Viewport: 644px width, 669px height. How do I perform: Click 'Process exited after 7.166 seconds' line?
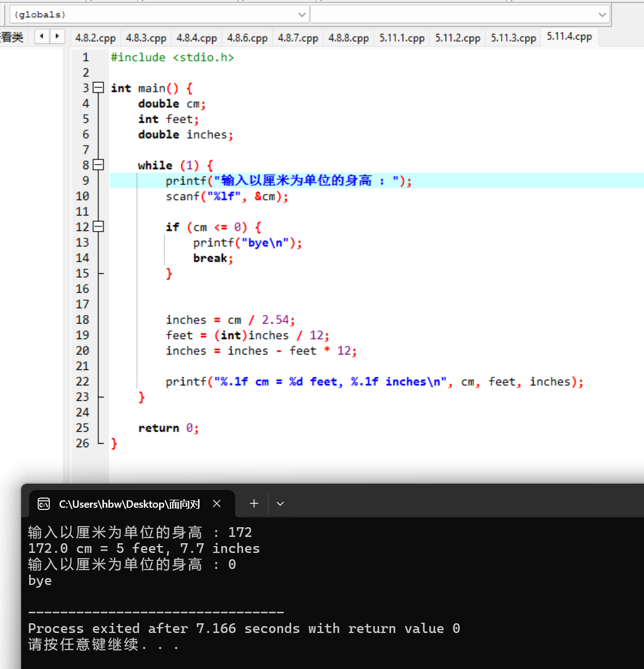(244, 628)
